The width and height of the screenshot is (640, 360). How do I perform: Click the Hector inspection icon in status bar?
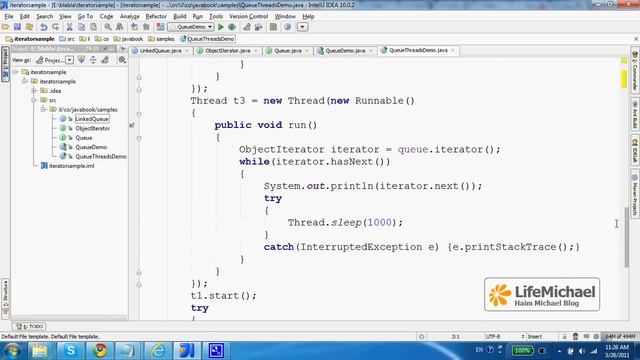[575, 337]
